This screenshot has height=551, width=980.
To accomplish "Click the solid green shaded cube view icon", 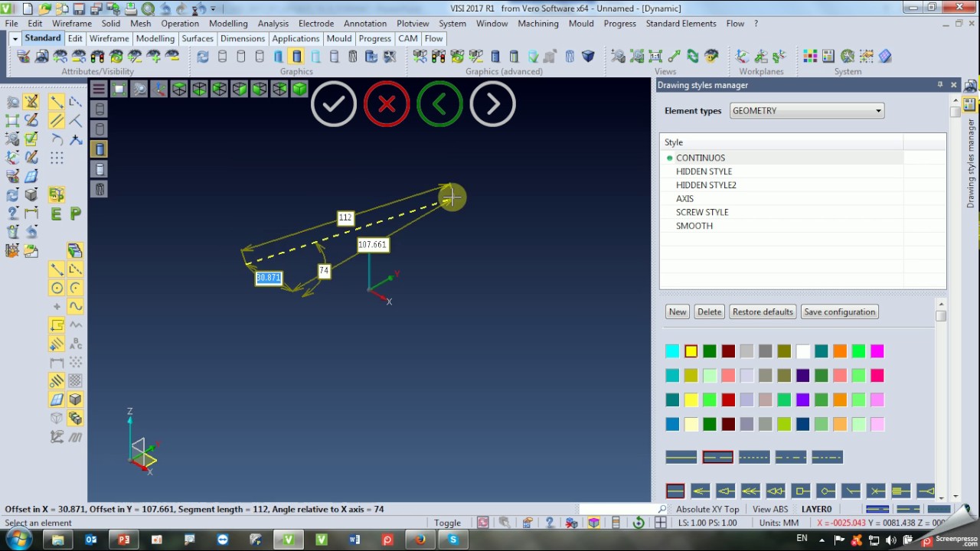I will tap(299, 90).
